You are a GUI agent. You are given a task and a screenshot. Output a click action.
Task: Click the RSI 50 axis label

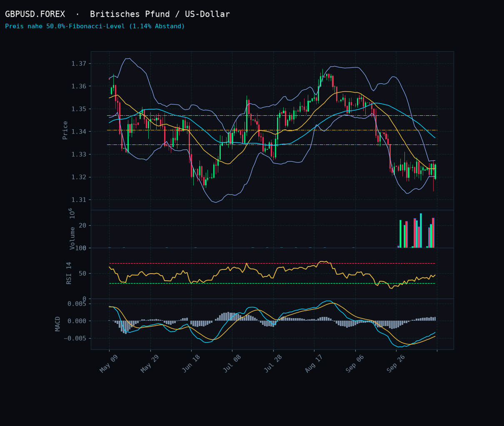82,274
